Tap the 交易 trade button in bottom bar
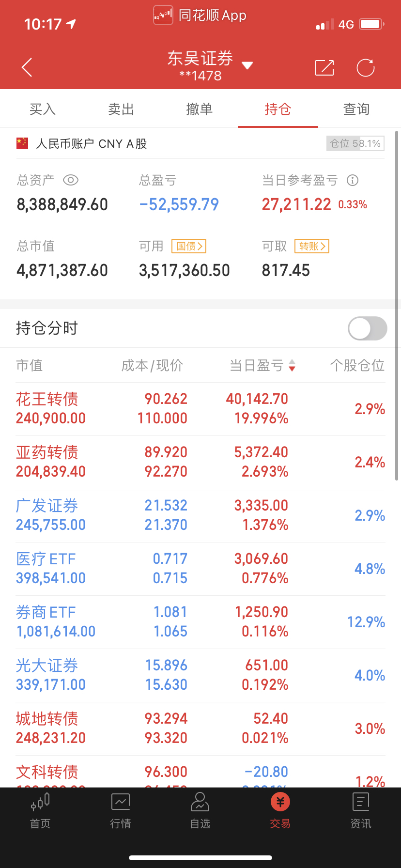The height and width of the screenshot is (868, 401). click(280, 810)
